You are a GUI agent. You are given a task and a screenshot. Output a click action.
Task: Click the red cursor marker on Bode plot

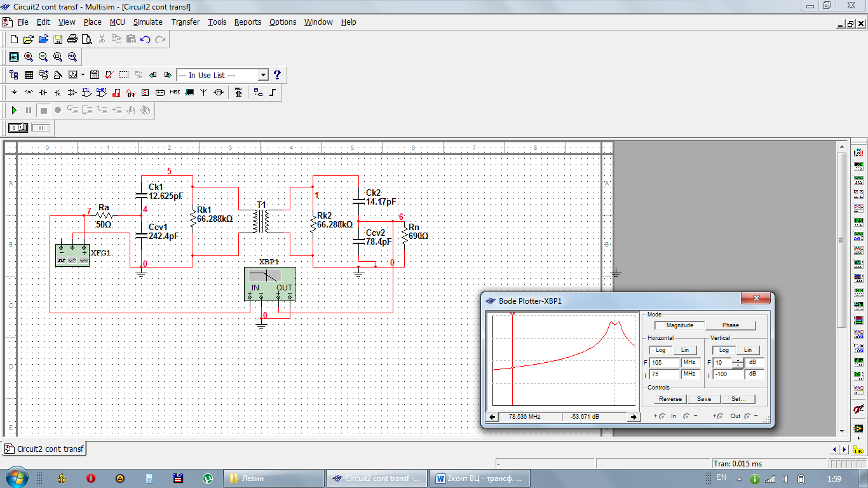click(x=512, y=314)
